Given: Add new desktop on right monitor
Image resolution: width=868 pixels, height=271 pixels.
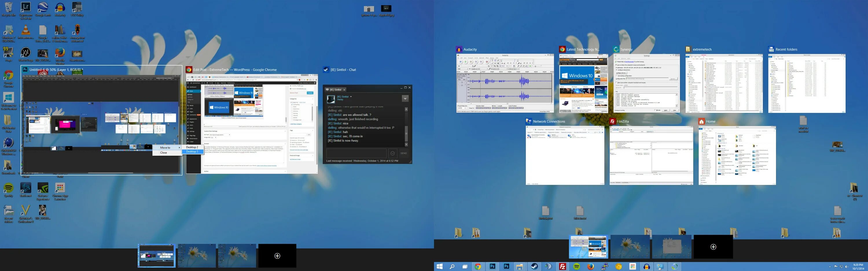Looking at the screenshot, I should tap(713, 247).
